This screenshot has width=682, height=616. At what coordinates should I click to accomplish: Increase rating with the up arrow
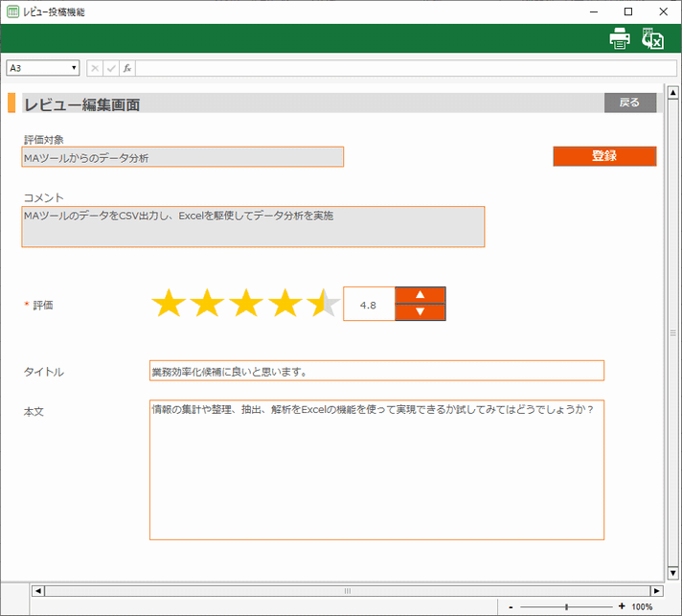click(420, 295)
